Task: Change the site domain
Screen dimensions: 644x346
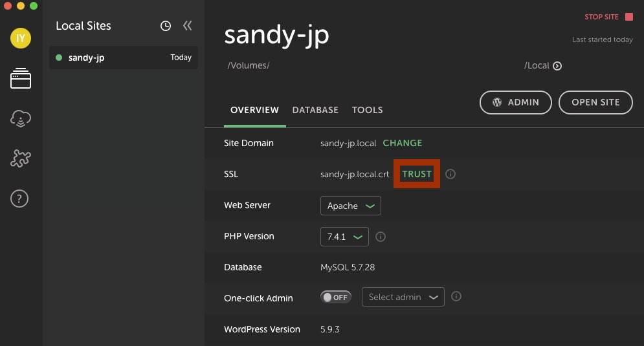Action: coord(403,143)
